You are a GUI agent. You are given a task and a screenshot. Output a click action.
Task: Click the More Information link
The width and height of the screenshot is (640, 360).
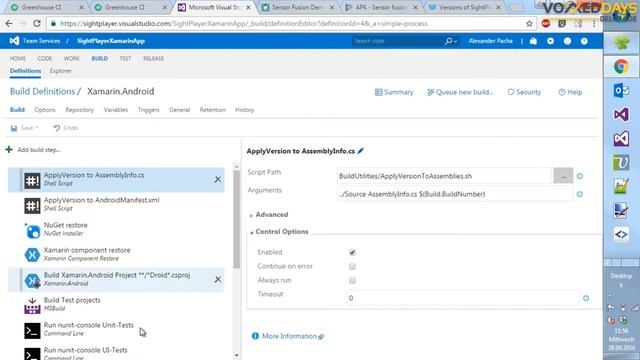tap(288, 336)
